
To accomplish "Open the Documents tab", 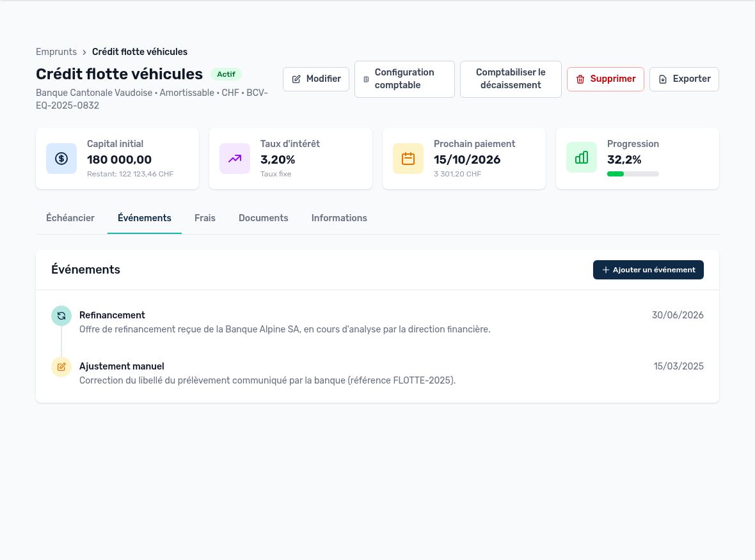I will (264, 218).
